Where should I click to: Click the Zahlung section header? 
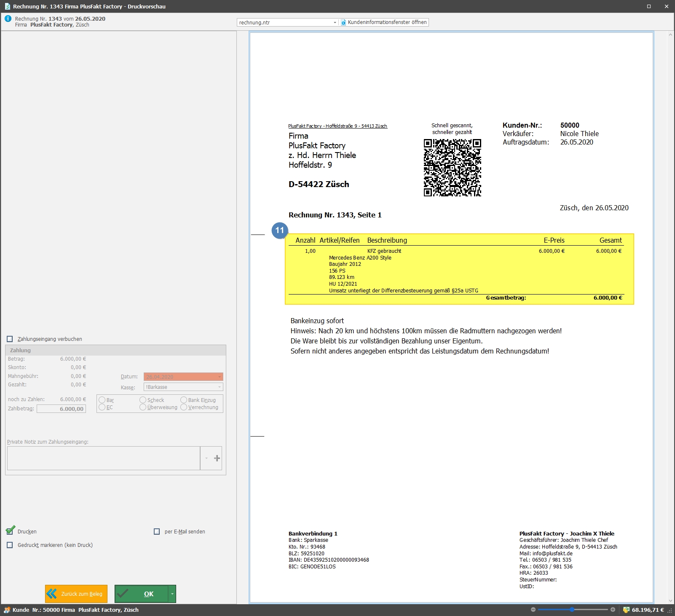point(115,350)
